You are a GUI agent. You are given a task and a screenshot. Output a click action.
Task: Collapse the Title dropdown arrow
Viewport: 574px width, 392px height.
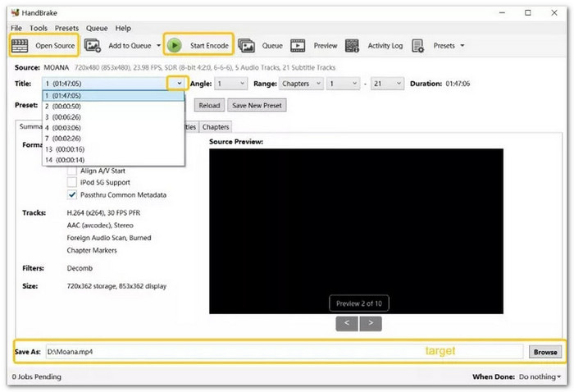tap(179, 84)
